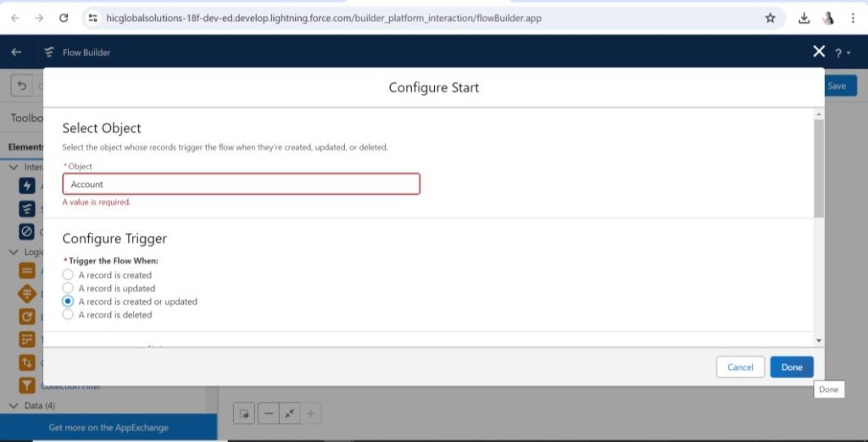Choose 'A record is deleted' option
868x442 pixels.
68,315
